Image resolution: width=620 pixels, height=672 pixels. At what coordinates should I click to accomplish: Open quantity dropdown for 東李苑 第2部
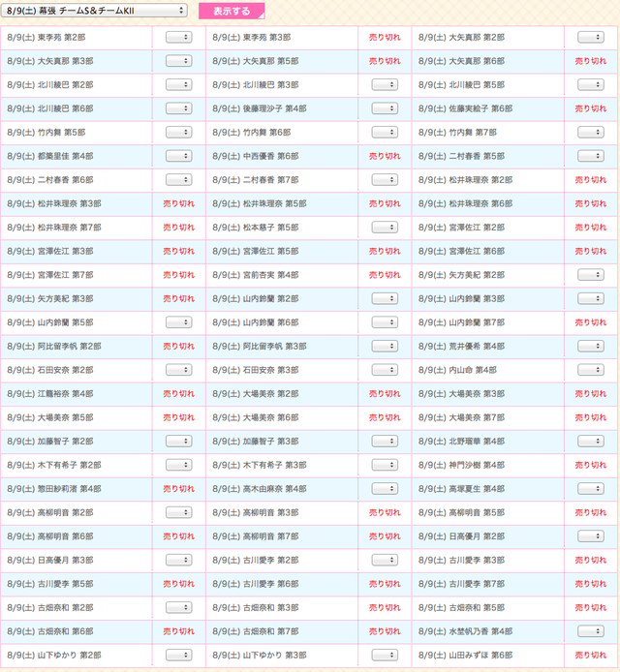tap(179, 38)
